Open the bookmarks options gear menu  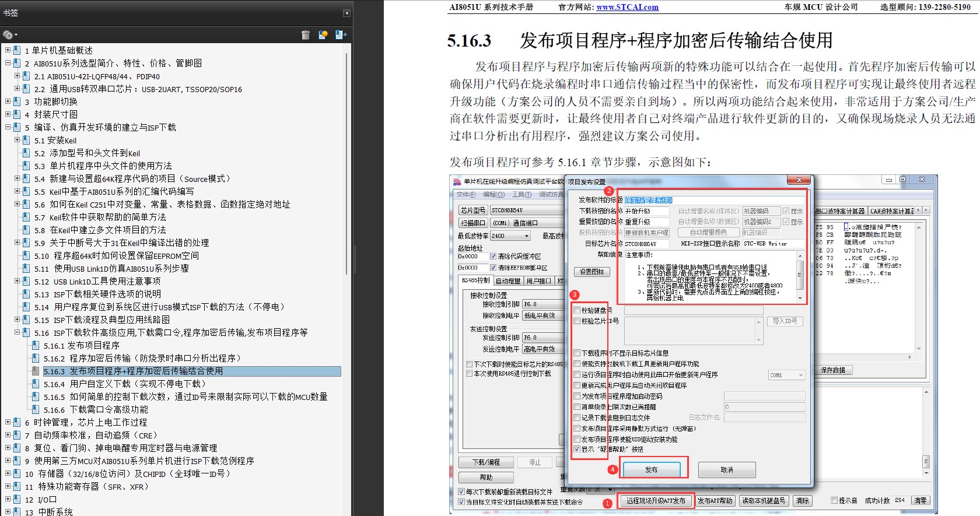pyautogui.click(x=10, y=35)
